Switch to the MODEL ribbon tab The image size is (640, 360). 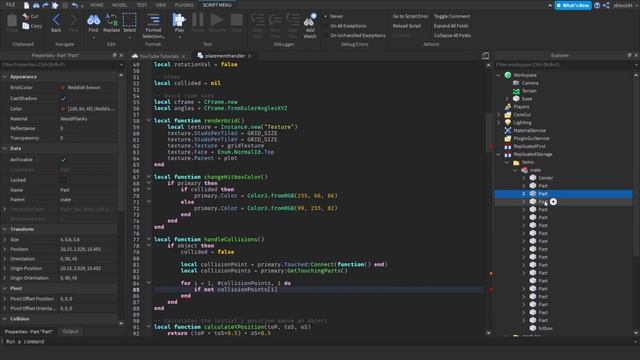[120, 5]
